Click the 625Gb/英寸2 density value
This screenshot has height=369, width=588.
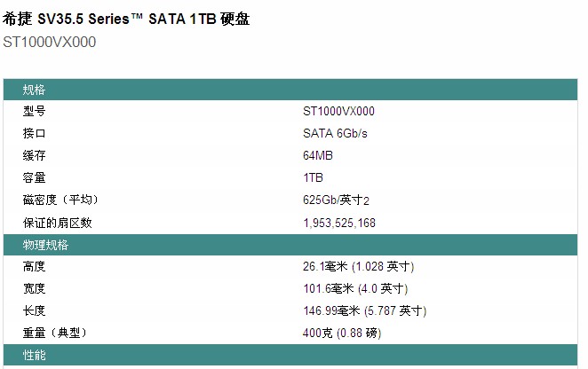[x=336, y=200]
